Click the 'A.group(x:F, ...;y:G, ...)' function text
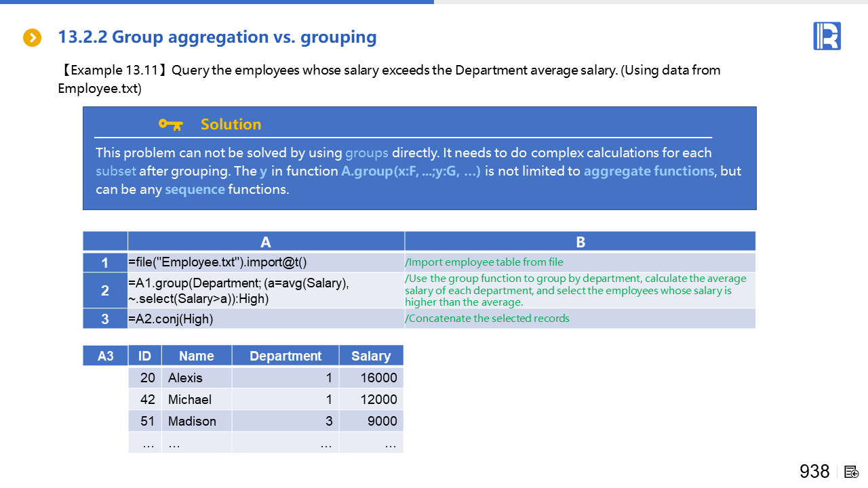This screenshot has width=868, height=488. 410,171
